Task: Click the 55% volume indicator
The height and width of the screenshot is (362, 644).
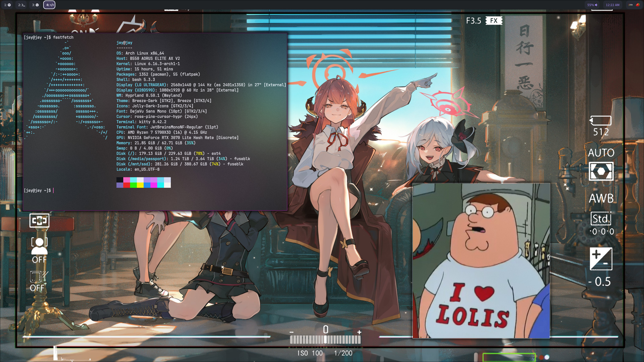Action: pyautogui.click(x=592, y=5)
